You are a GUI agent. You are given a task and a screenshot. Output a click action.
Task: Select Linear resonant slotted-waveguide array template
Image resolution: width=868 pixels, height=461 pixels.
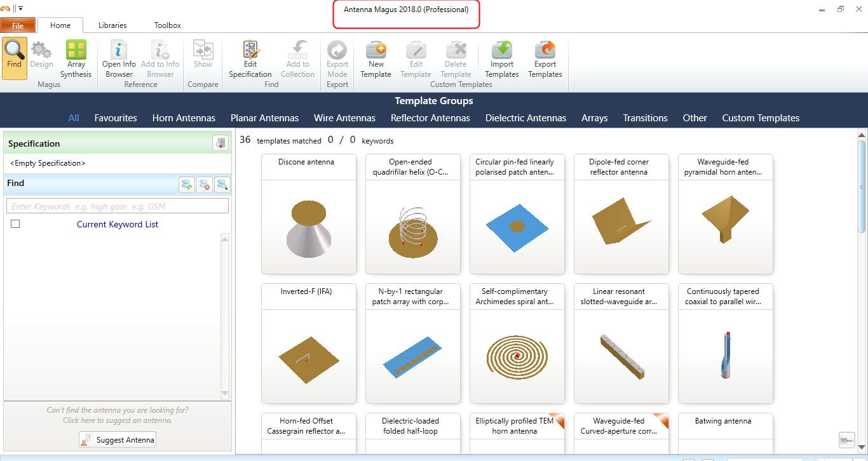tap(621, 344)
